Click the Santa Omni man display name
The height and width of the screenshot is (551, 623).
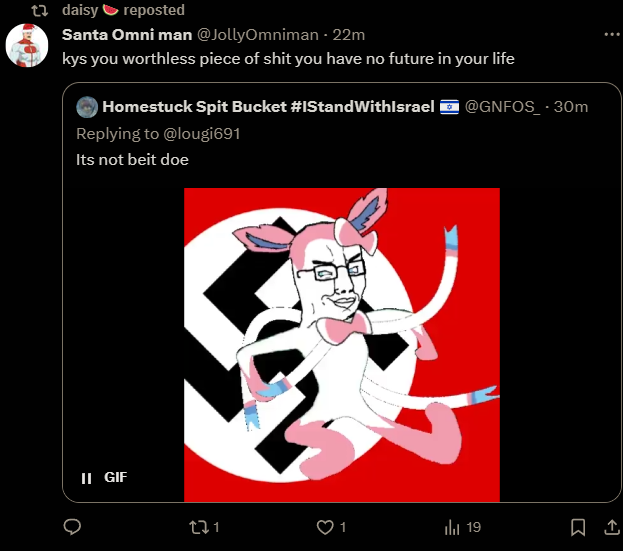tap(127, 35)
